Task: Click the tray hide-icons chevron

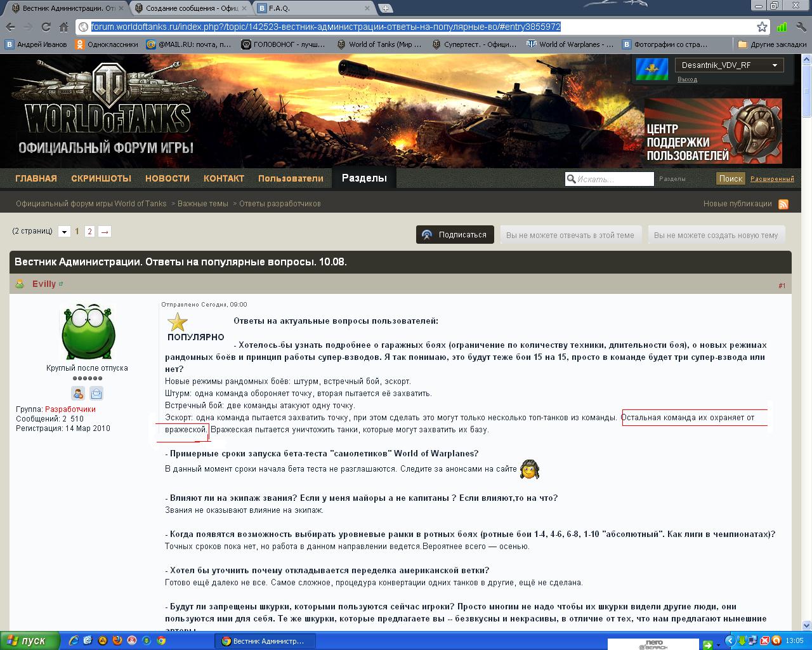Action: [730, 640]
